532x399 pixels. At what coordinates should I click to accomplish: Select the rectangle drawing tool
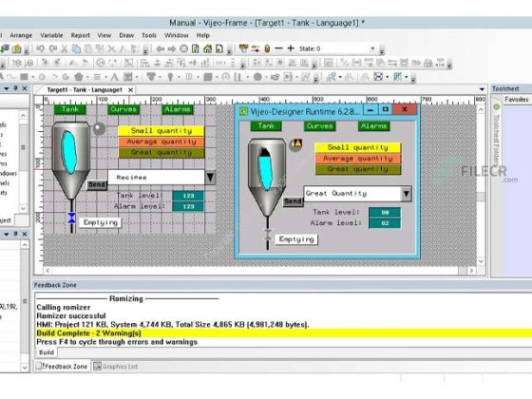tap(24, 77)
